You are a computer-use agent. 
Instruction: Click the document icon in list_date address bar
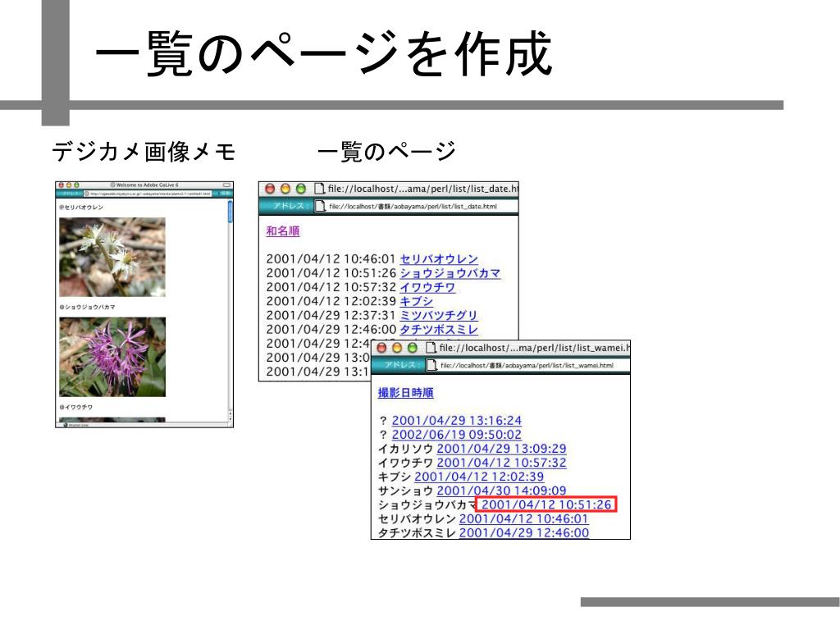tap(321, 206)
